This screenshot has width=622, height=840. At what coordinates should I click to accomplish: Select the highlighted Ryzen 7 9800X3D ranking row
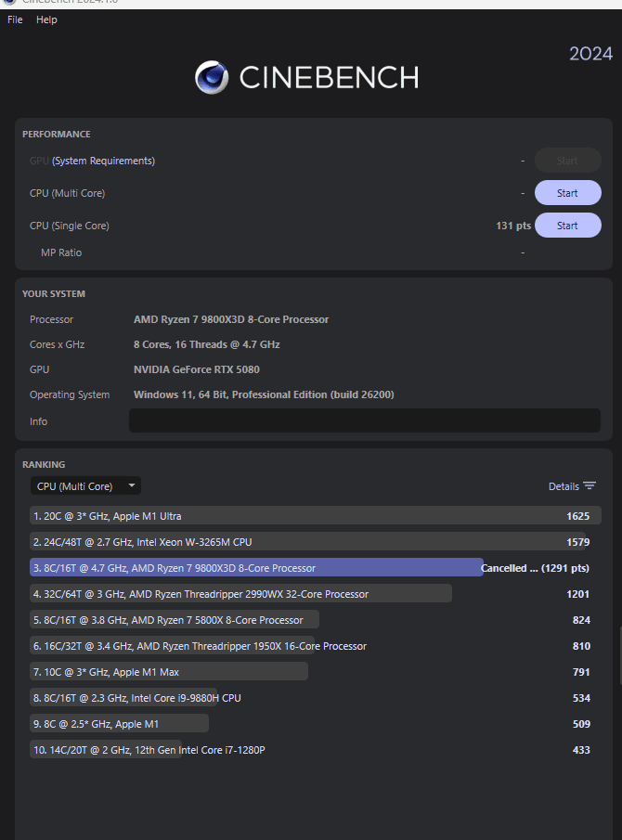click(x=315, y=568)
